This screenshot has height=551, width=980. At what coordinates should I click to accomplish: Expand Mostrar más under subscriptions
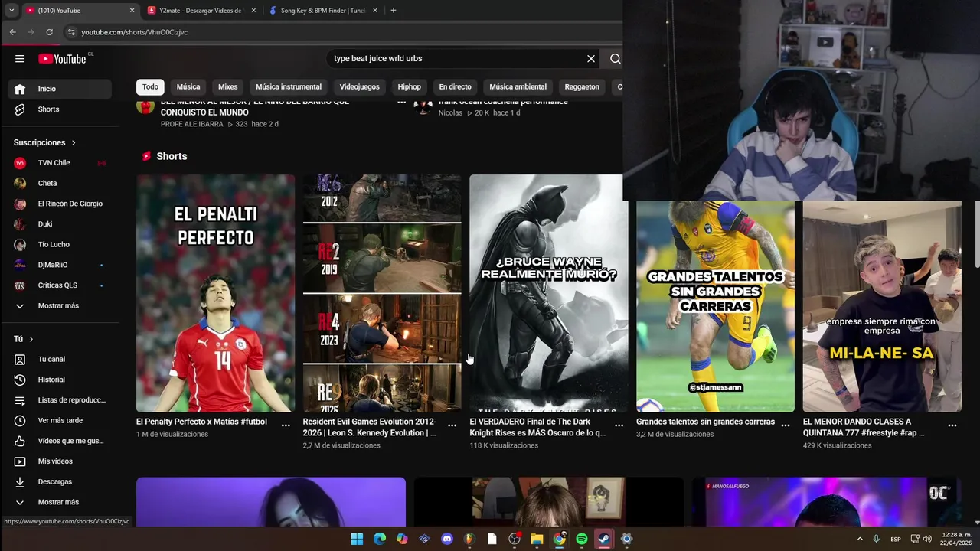pyautogui.click(x=60, y=306)
